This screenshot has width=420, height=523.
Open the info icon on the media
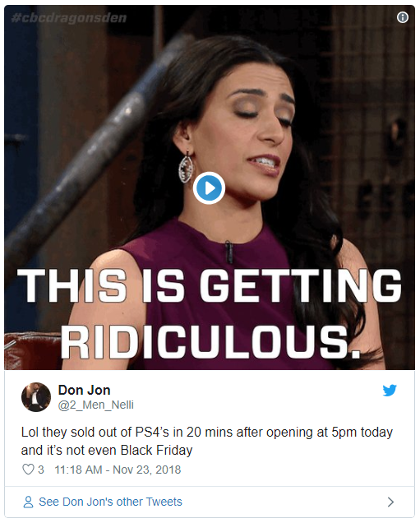coord(403,17)
